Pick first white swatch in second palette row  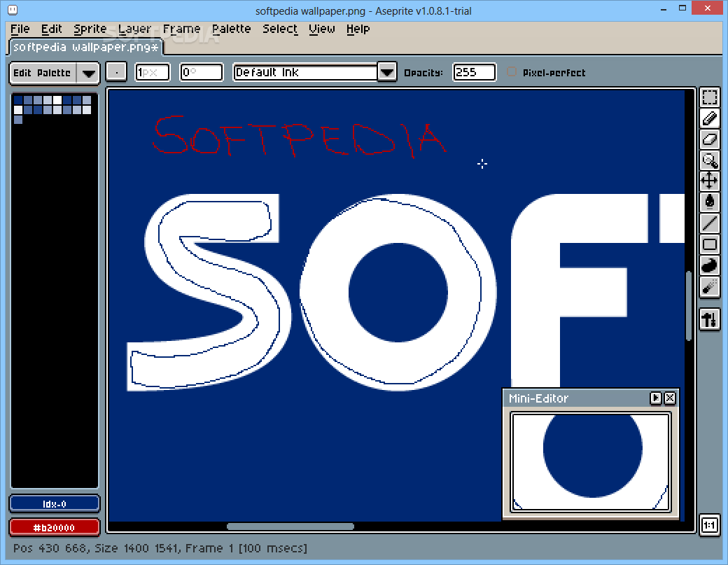pyautogui.click(x=18, y=109)
